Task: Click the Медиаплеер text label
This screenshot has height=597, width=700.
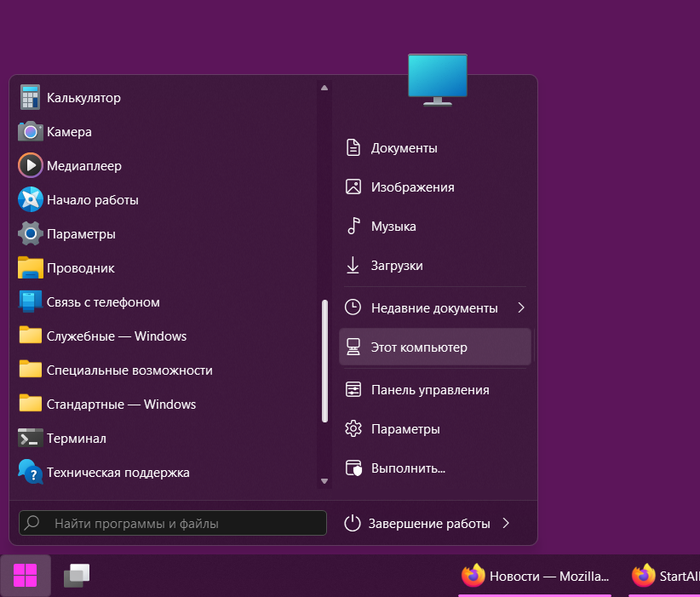Action: click(x=84, y=166)
